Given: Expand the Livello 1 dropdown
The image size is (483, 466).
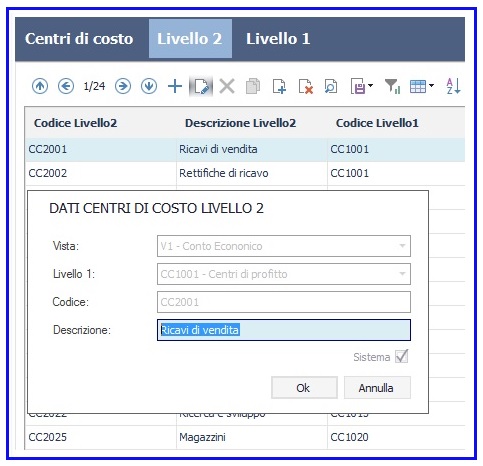Looking at the screenshot, I should 402,274.
